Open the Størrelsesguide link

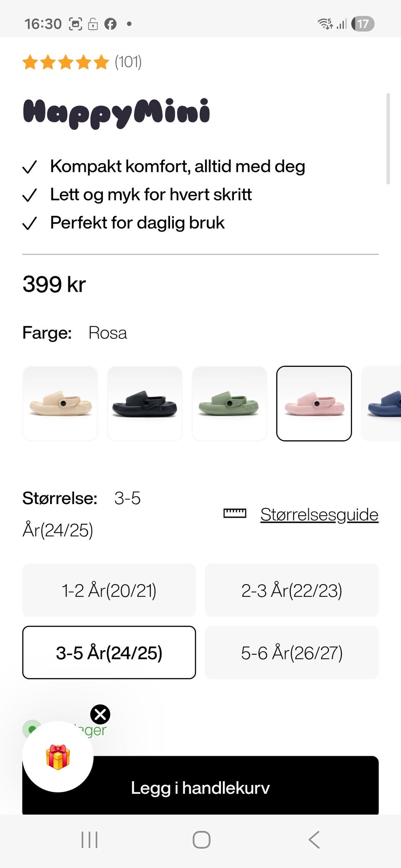point(319,514)
